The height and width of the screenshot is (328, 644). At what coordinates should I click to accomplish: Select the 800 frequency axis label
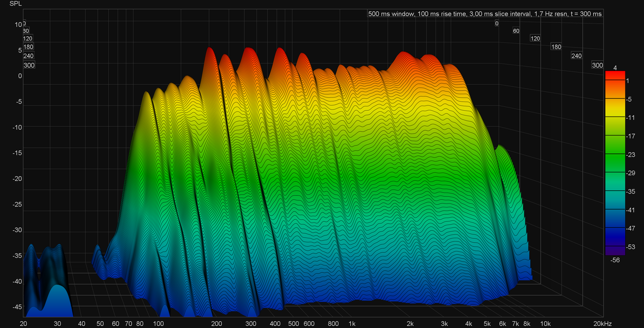pos(333,324)
